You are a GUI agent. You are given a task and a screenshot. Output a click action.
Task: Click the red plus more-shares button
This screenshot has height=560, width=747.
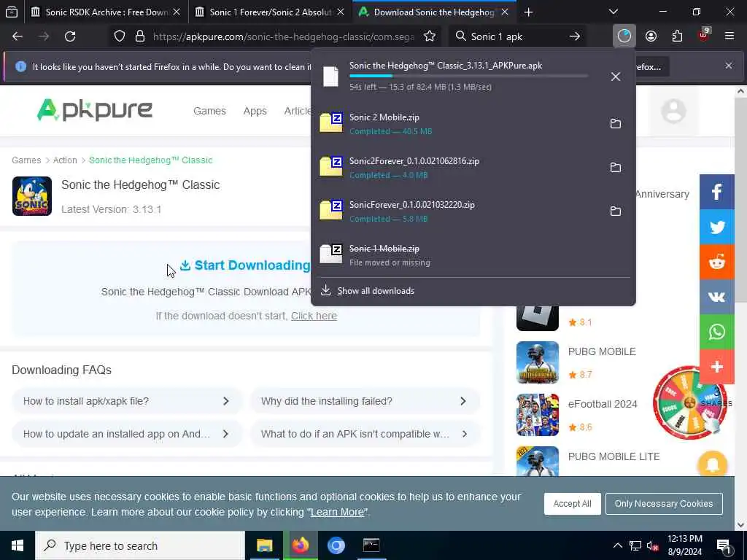717,367
